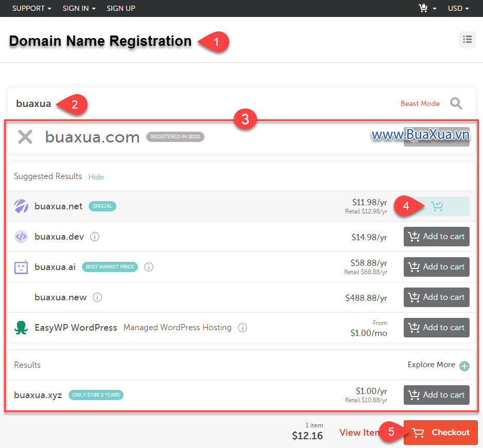Add EasyWP WordPress to cart
The width and height of the screenshot is (483, 448).
coord(437,327)
